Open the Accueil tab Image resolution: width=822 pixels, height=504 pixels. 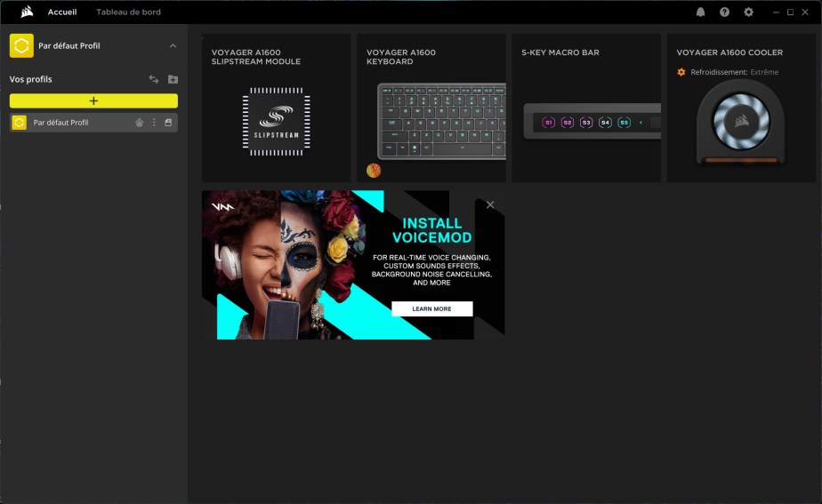tap(62, 12)
